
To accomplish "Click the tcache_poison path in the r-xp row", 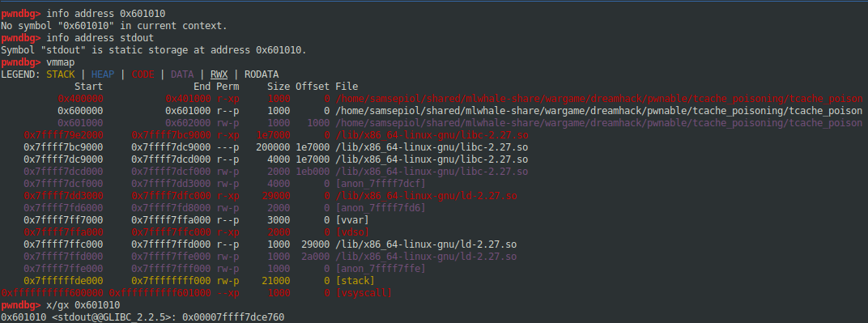I will click(599, 99).
